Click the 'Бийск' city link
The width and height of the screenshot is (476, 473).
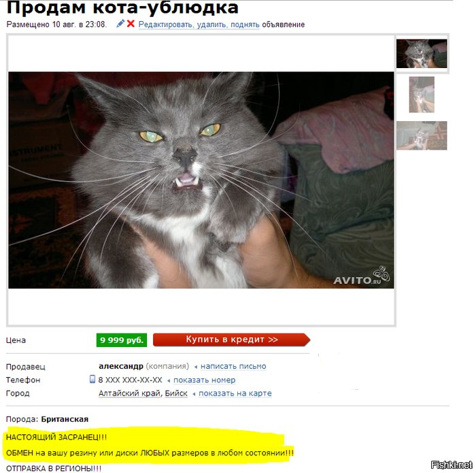176,393
